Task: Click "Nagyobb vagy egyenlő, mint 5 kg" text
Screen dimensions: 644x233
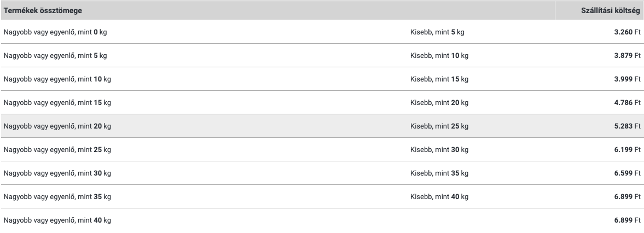Action: (x=55, y=56)
